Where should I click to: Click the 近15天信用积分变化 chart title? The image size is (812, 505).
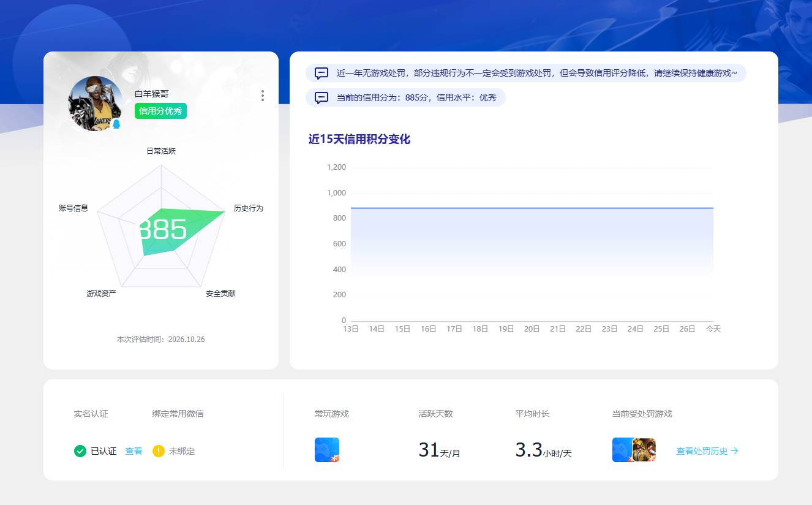click(x=359, y=140)
